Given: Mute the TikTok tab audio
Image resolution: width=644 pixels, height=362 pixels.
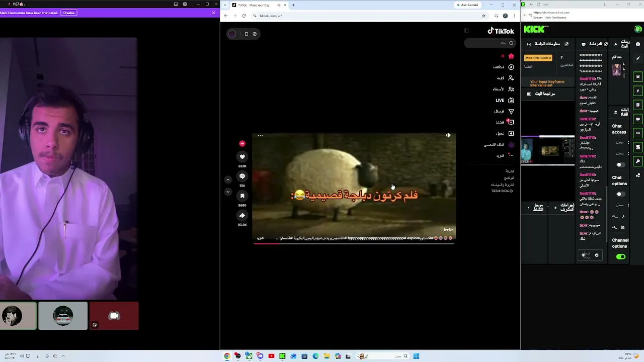Looking at the screenshot, I should (279, 5).
